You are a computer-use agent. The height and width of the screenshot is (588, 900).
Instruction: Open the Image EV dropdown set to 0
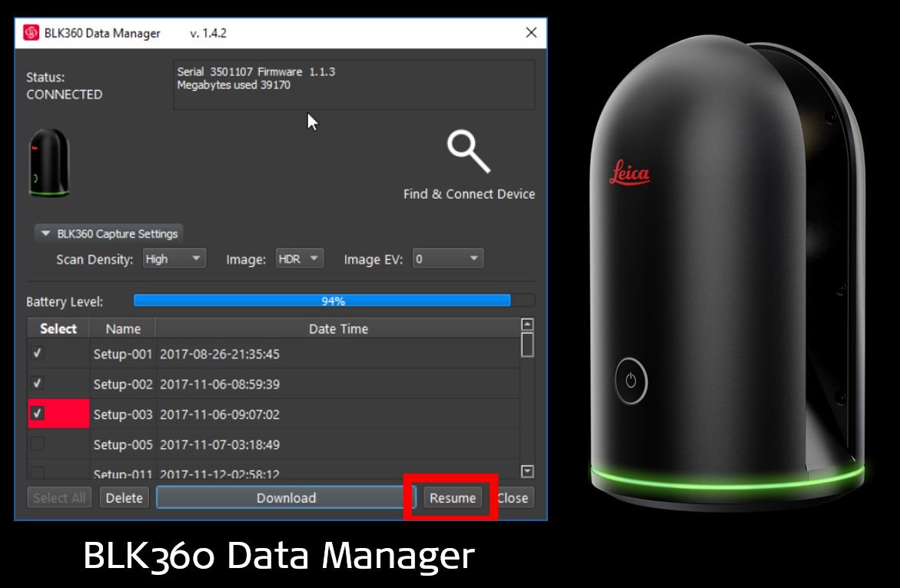(x=448, y=259)
